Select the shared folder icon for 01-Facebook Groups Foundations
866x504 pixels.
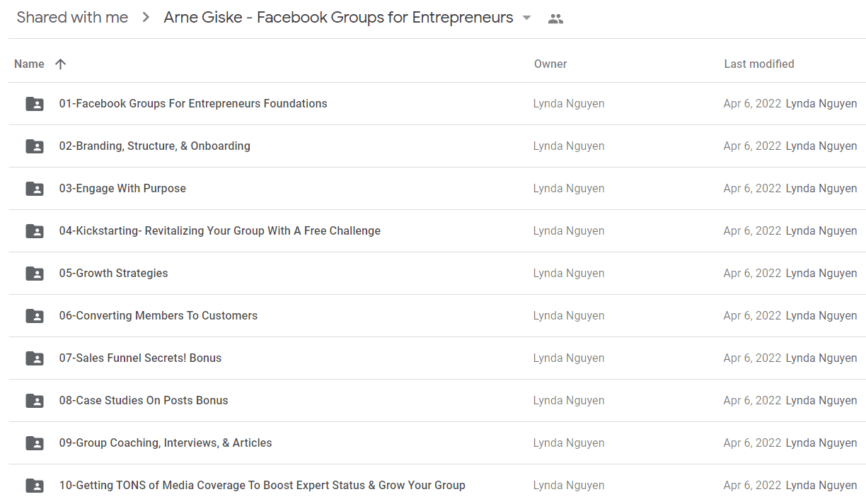35,104
